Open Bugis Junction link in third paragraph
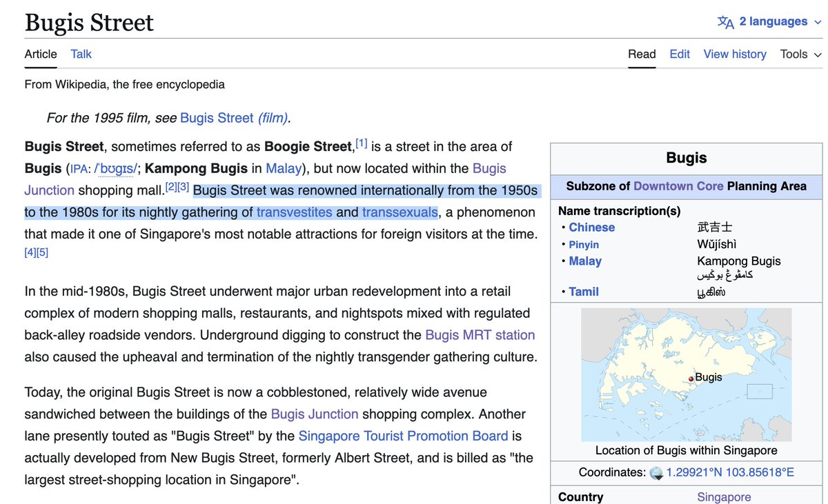The height and width of the screenshot is (504, 828). click(x=315, y=414)
